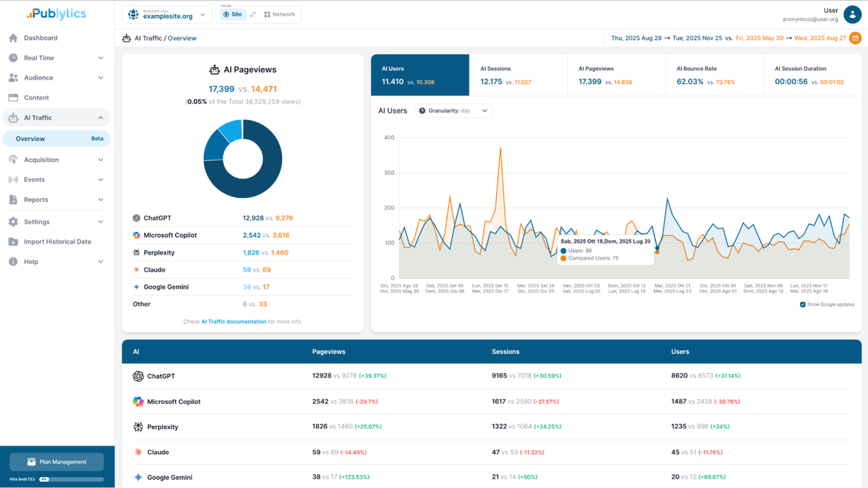Click the Plan Management button

[x=56, y=461]
